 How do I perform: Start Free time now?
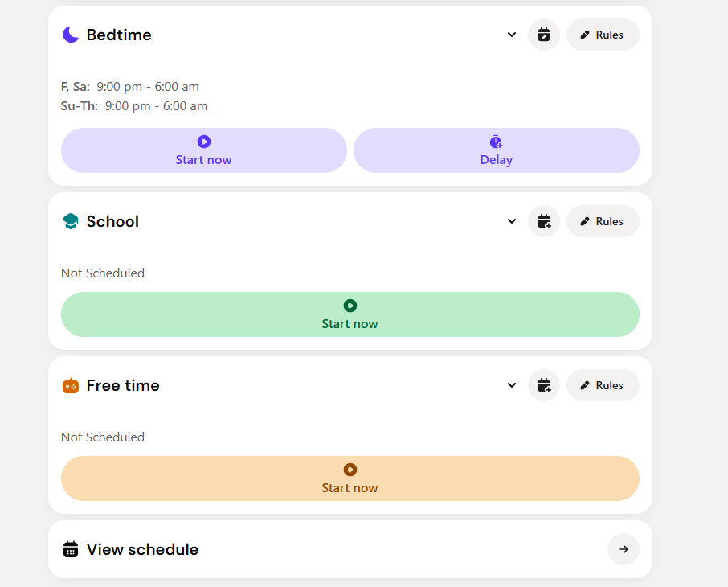[350, 478]
